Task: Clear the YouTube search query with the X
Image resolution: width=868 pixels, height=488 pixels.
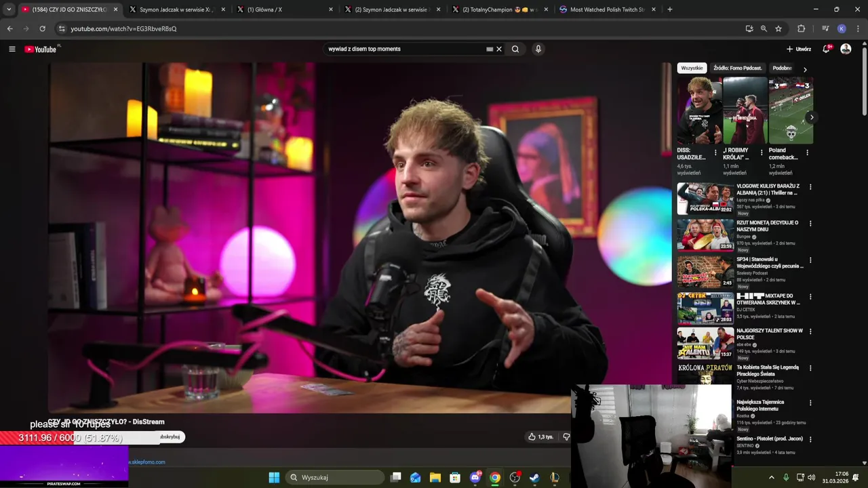Action: click(x=499, y=49)
